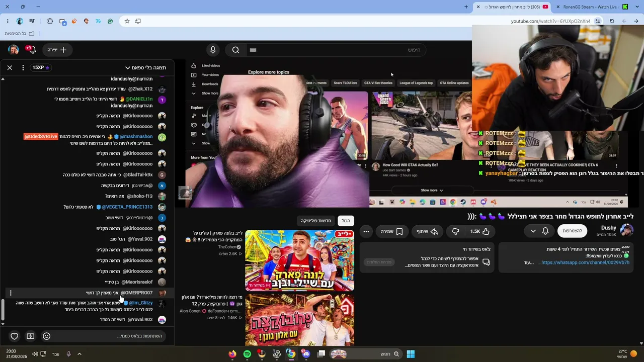Open ChatGPT from the taskbar
This screenshot has width=644, height=362.
click(x=277, y=354)
